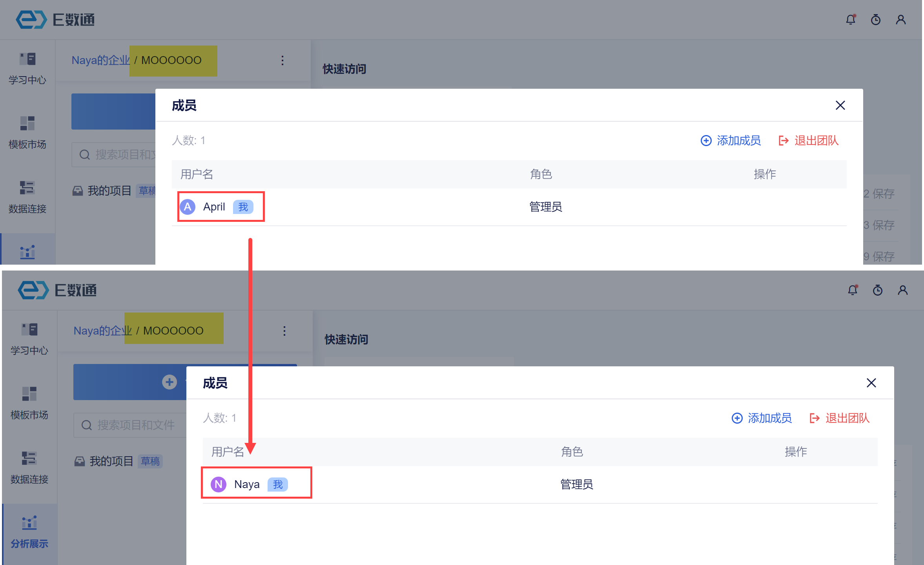The image size is (924, 565).
Task: Click the notification bell in the upper screenshot
Action: click(851, 20)
